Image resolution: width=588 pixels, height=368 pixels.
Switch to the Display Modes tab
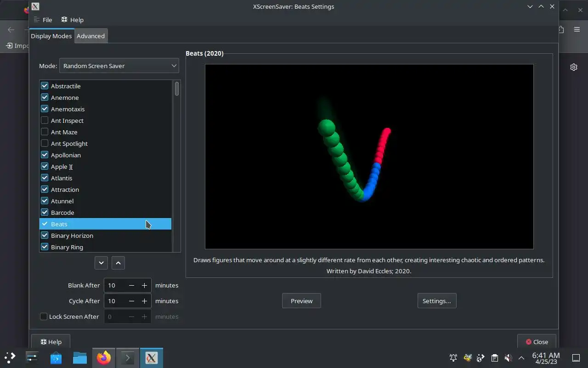tap(51, 36)
